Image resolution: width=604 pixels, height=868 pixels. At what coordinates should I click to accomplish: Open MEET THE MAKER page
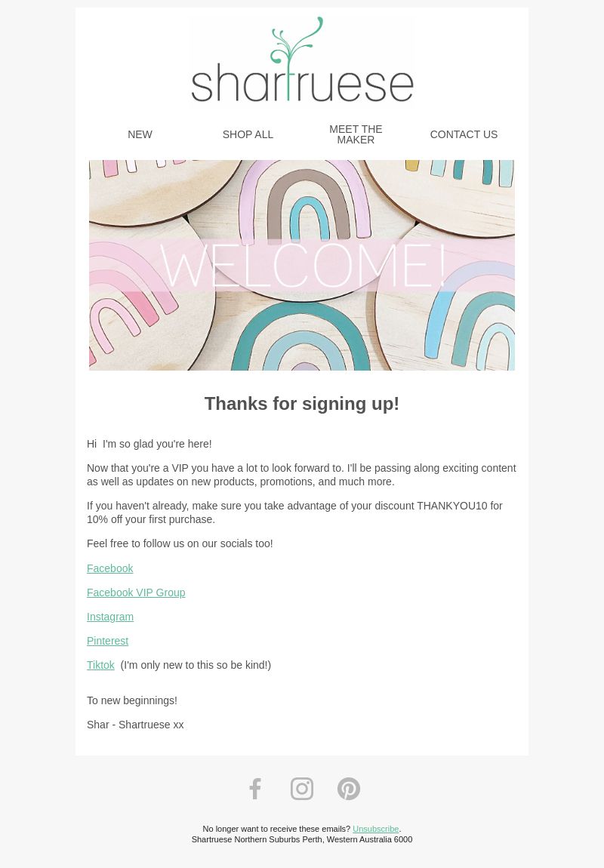(x=356, y=134)
